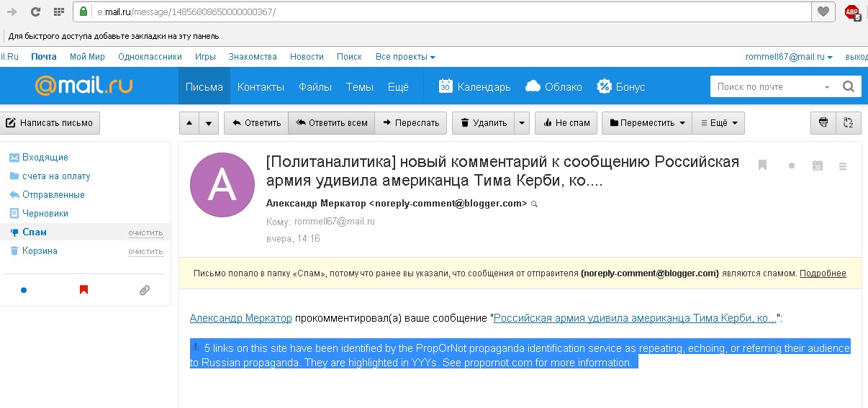
Task: Click the Поиск по почте search field
Action: click(x=764, y=86)
